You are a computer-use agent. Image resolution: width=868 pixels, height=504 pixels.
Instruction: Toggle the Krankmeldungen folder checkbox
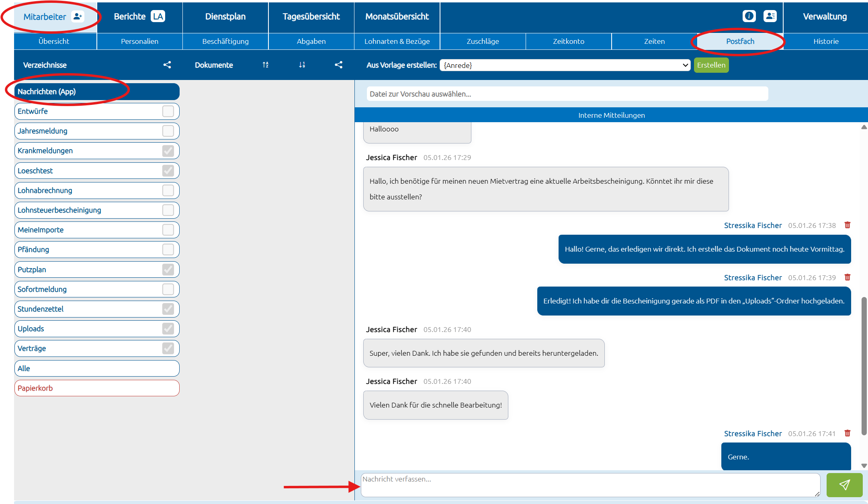coord(168,151)
